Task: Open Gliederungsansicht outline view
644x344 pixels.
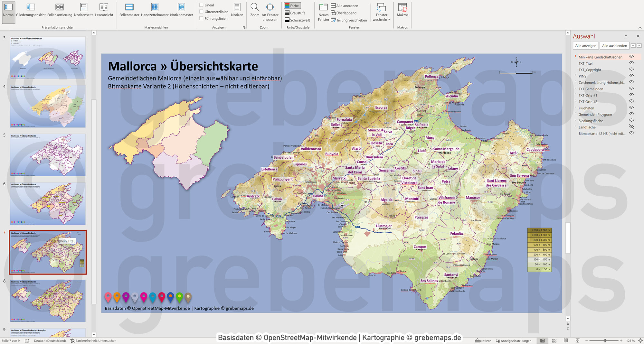Action: click(x=31, y=11)
